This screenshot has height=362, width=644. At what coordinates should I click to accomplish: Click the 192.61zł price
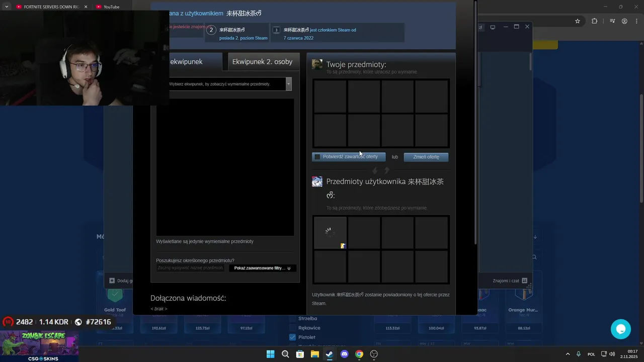click(x=158, y=328)
